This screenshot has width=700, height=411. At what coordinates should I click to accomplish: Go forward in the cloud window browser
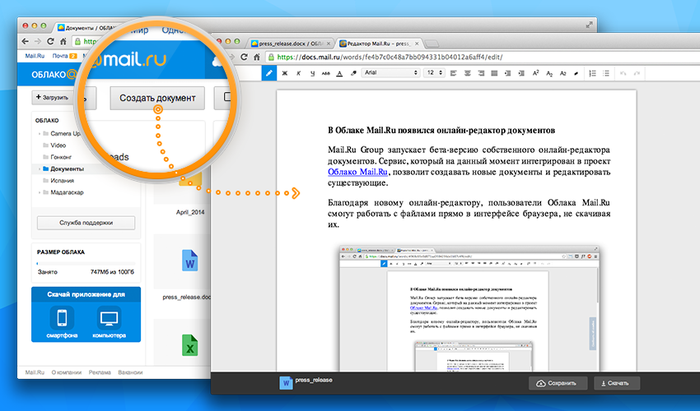click(38, 42)
